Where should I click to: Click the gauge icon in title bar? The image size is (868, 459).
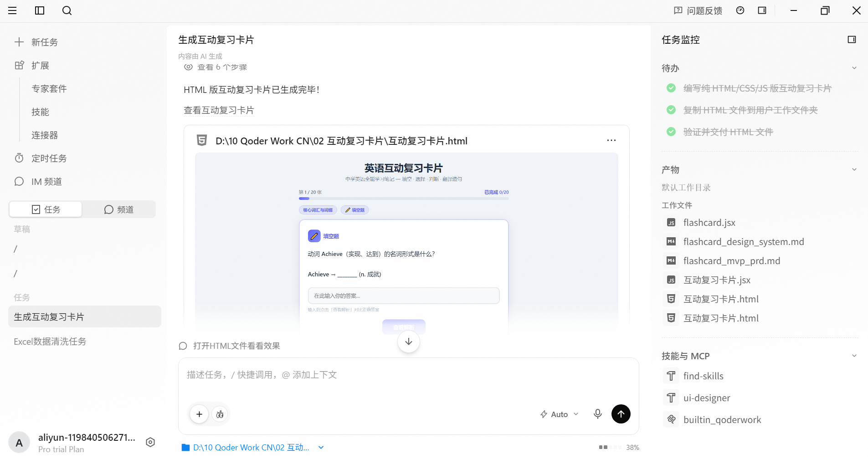[x=740, y=10]
